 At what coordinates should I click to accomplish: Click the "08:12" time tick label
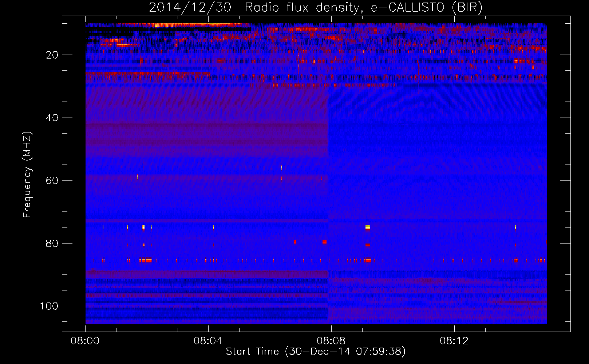454,341
